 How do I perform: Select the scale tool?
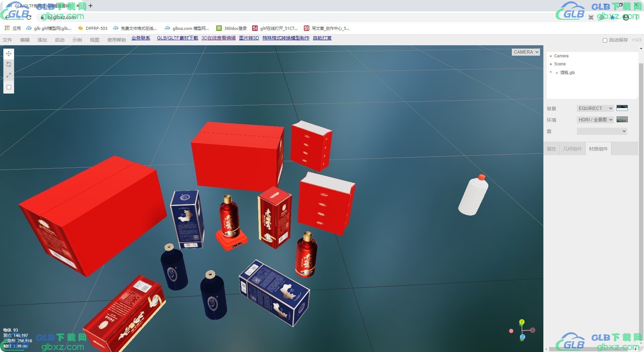9,75
